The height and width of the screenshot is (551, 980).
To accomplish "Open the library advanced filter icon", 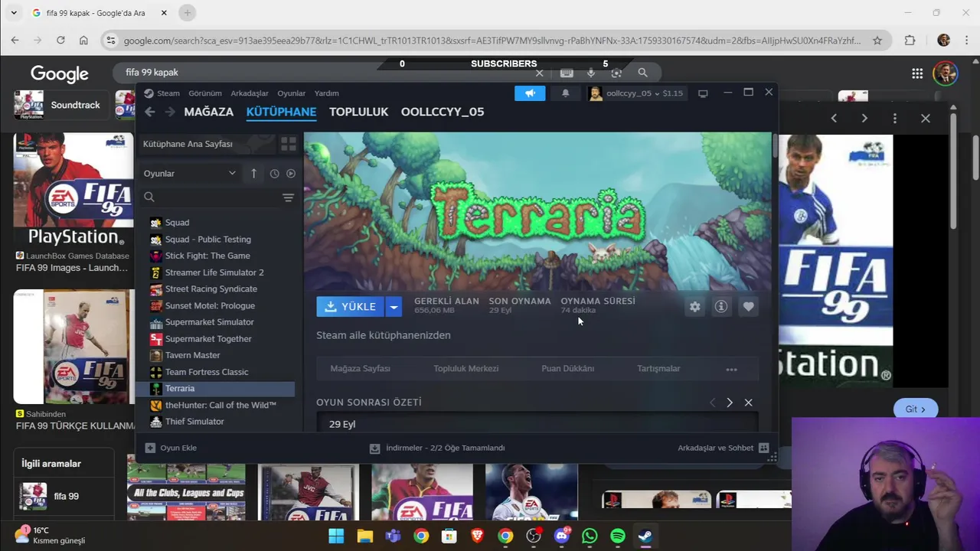I will point(289,197).
